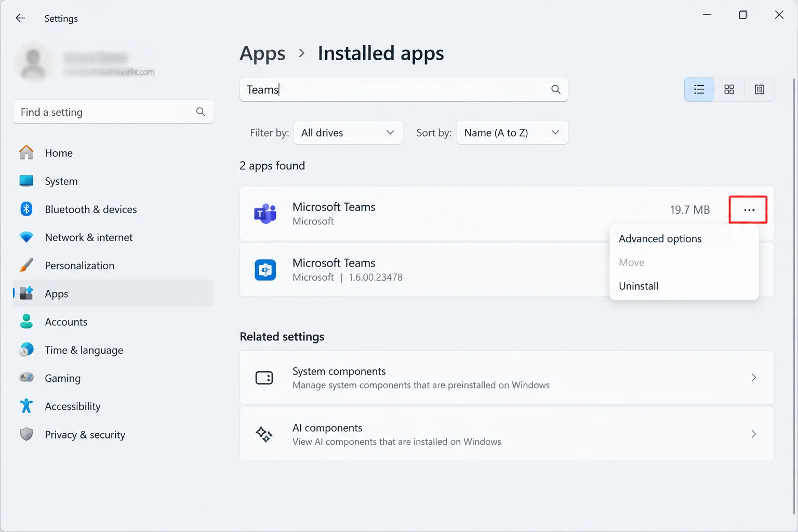Open Gaming settings in the sidebar

[x=113, y=378]
